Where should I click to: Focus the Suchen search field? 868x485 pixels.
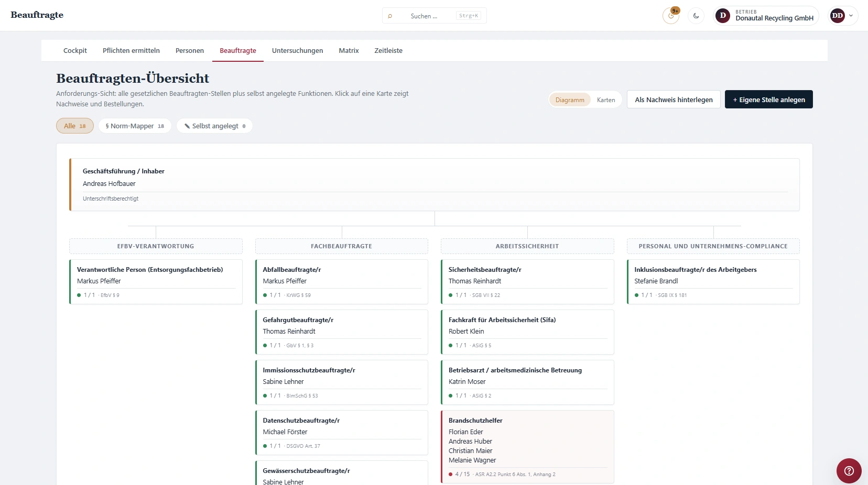click(x=435, y=16)
